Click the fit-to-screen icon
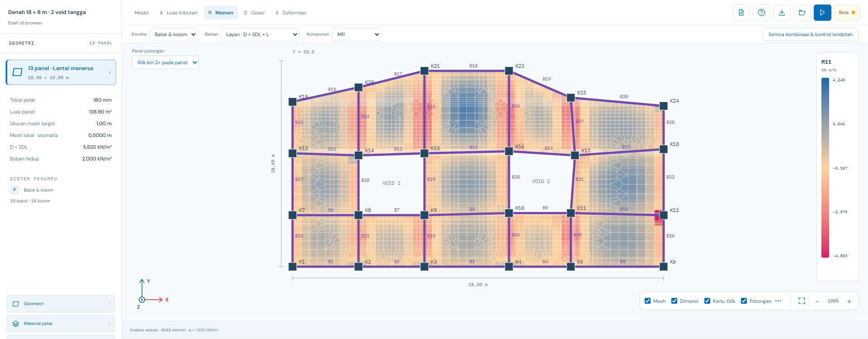 802,301
